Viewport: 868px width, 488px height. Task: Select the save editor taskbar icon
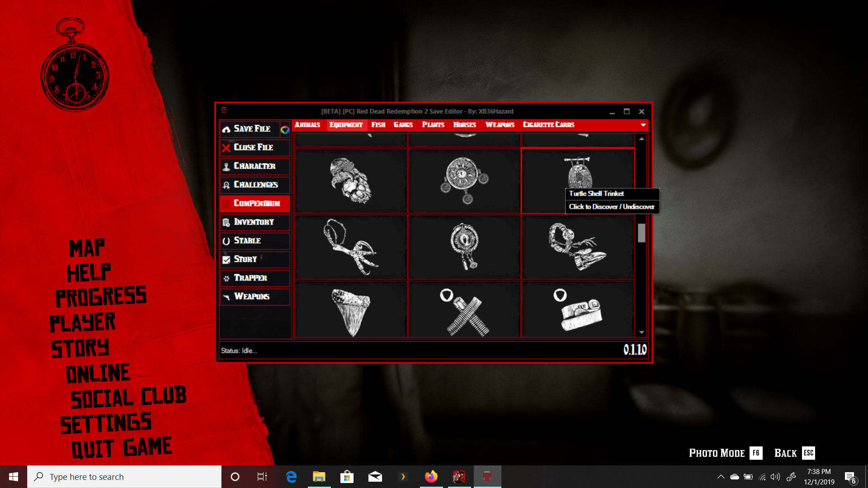[x=487, y=477]
